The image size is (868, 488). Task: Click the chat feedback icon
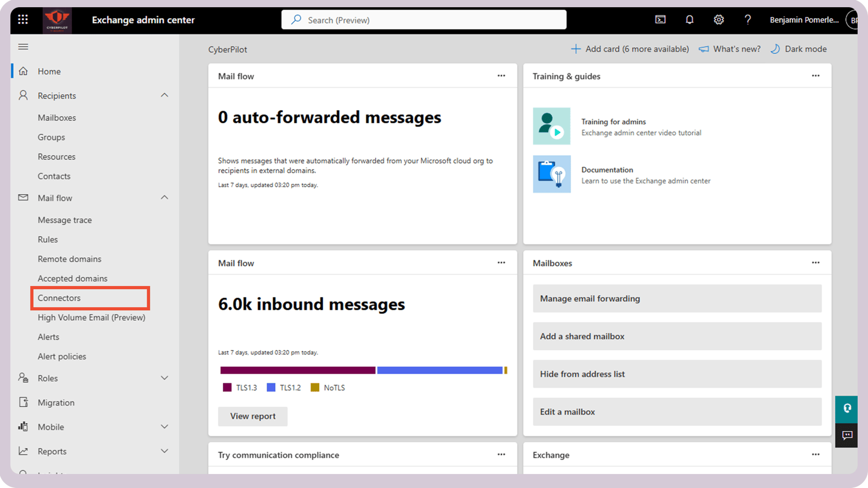tap(847, 435)
